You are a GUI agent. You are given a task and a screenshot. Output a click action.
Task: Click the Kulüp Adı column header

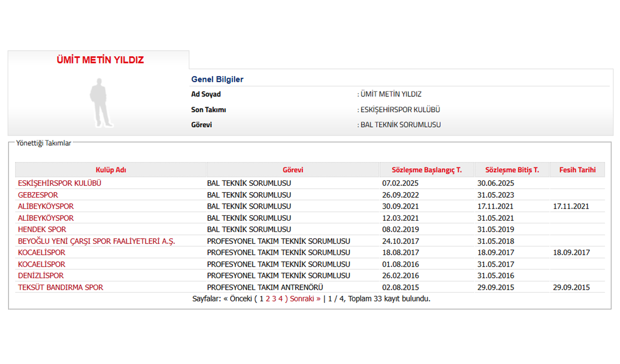pyautogui.click(x=111, y=170)
